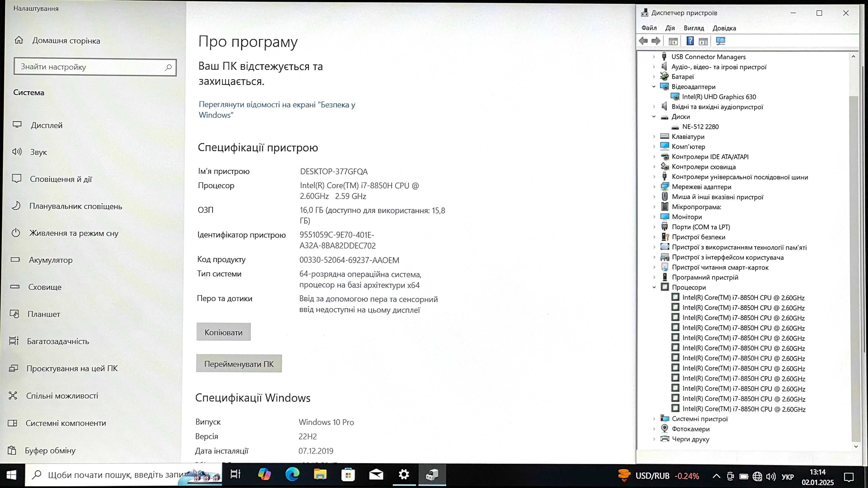
Task: Open the 'Безпека у Windows' details link
Action: coord(277,110)
